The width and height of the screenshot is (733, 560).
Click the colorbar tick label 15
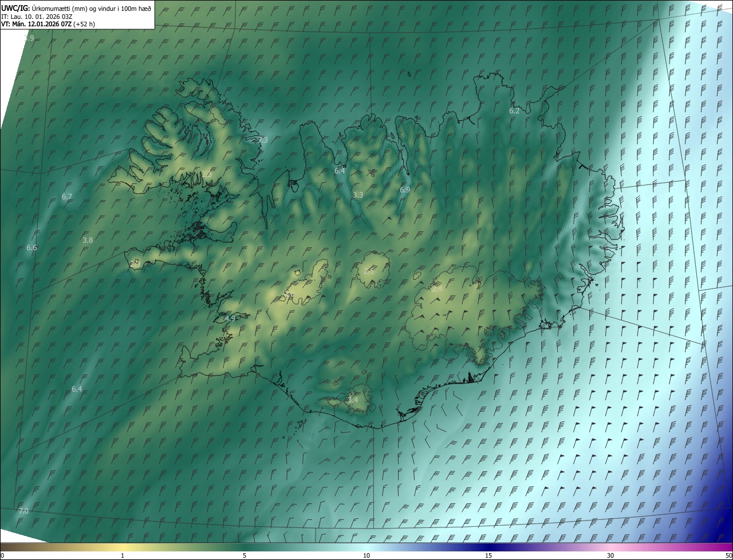488,555
